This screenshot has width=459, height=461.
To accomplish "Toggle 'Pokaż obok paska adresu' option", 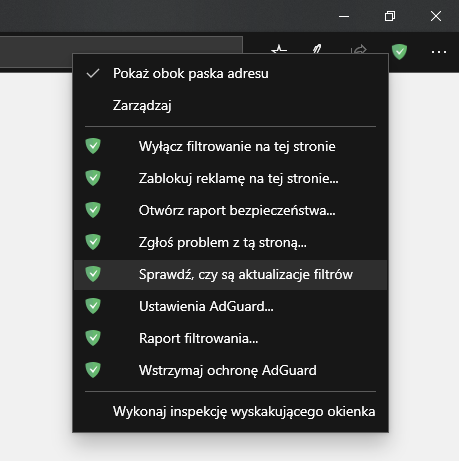I will coord(230,73).
